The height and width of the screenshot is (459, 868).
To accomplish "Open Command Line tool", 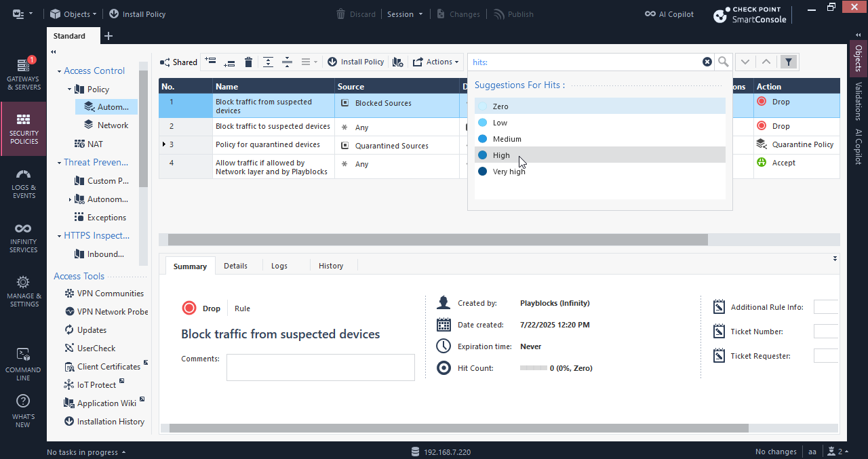I will 24,364.
